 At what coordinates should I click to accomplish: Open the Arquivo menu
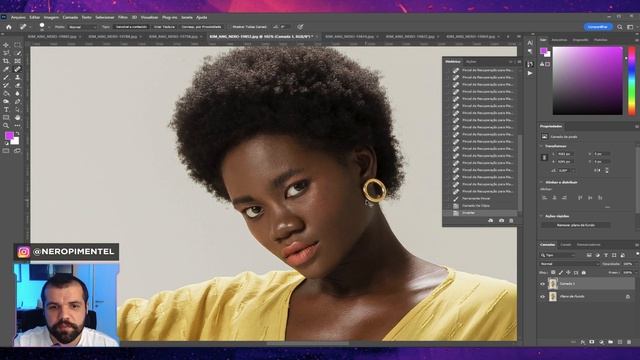point(18,18)
